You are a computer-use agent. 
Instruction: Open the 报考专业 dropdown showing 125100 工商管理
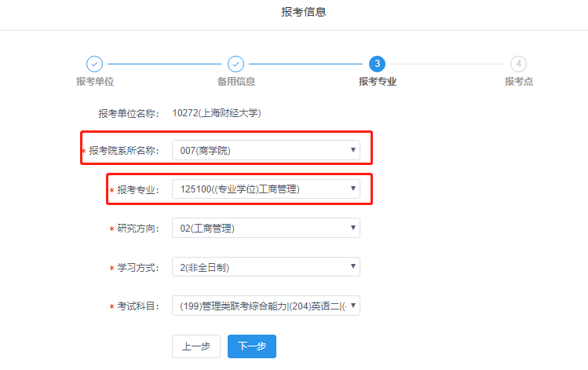coord(265,189)
